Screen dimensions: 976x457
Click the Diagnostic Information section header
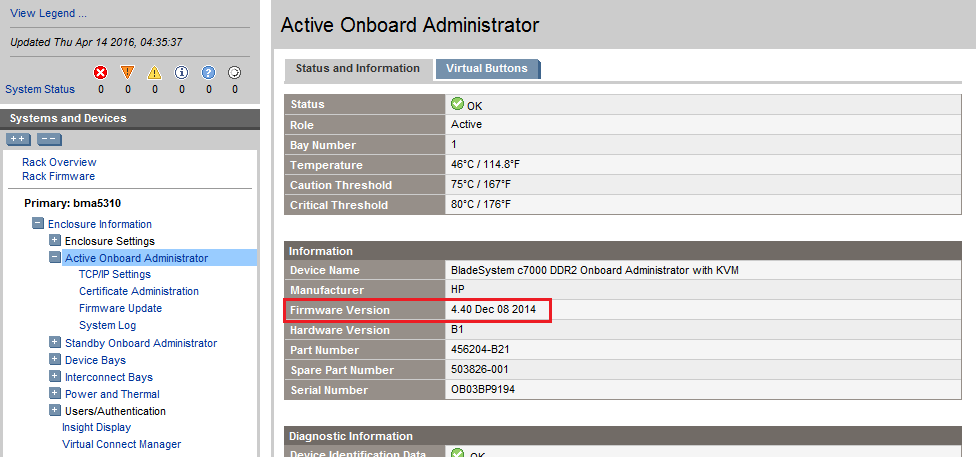pos(622,436)
